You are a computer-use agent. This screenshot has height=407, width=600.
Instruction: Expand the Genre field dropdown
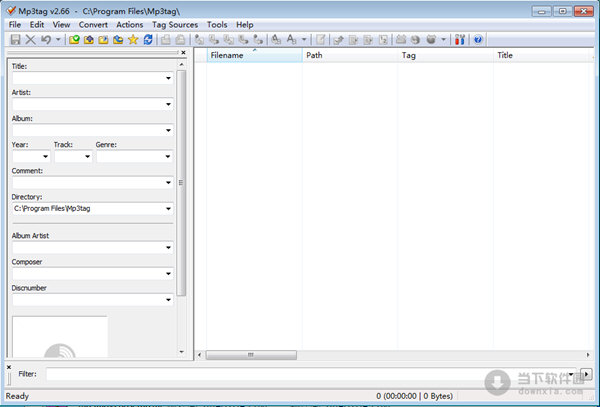click(x=168, y=156)
